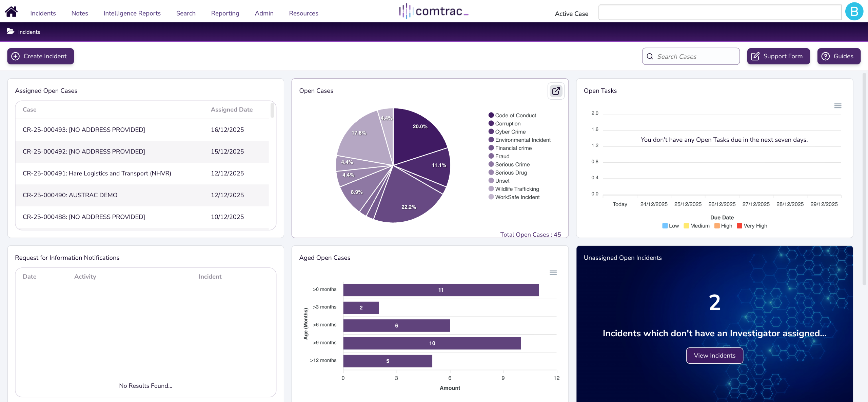Open the Notes menu item
Screen dimensions: 868x402
pos(80,13)
